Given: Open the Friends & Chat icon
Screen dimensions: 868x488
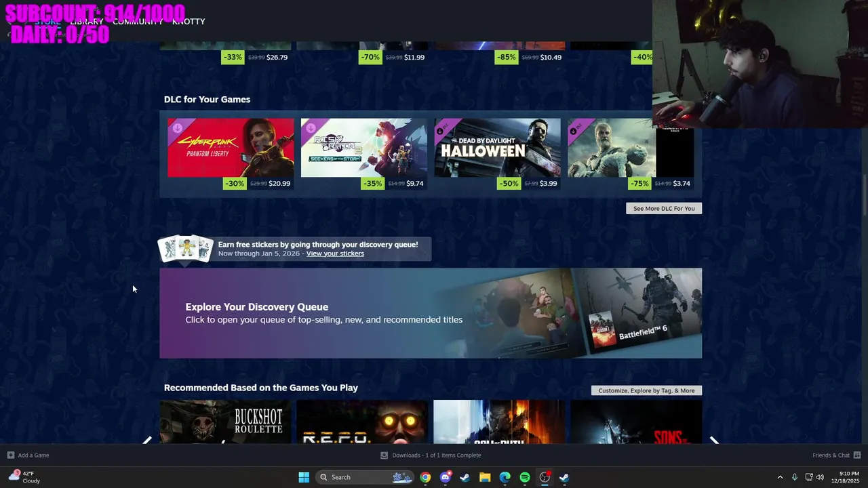Looking at the screenshot, I should coord(857,455).
